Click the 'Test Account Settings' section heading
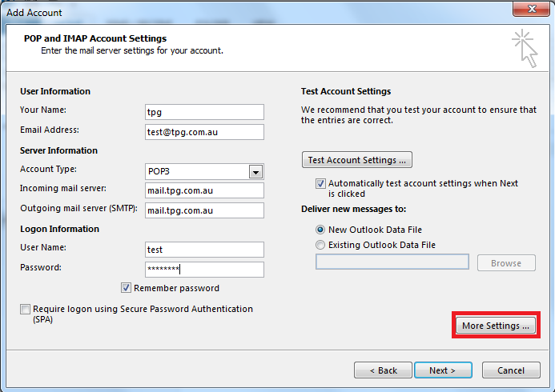The width and height of the screenshot is (555, 392). point(346,91)
